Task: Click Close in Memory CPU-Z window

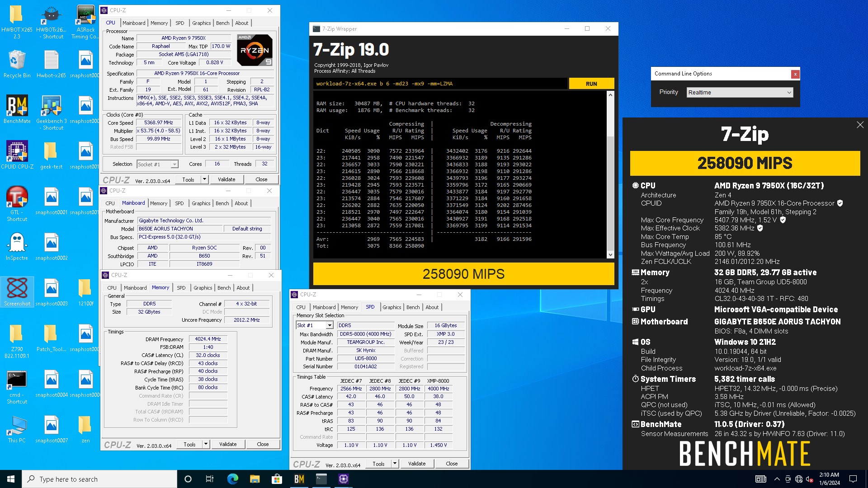Action: click(x=263, y=444)
